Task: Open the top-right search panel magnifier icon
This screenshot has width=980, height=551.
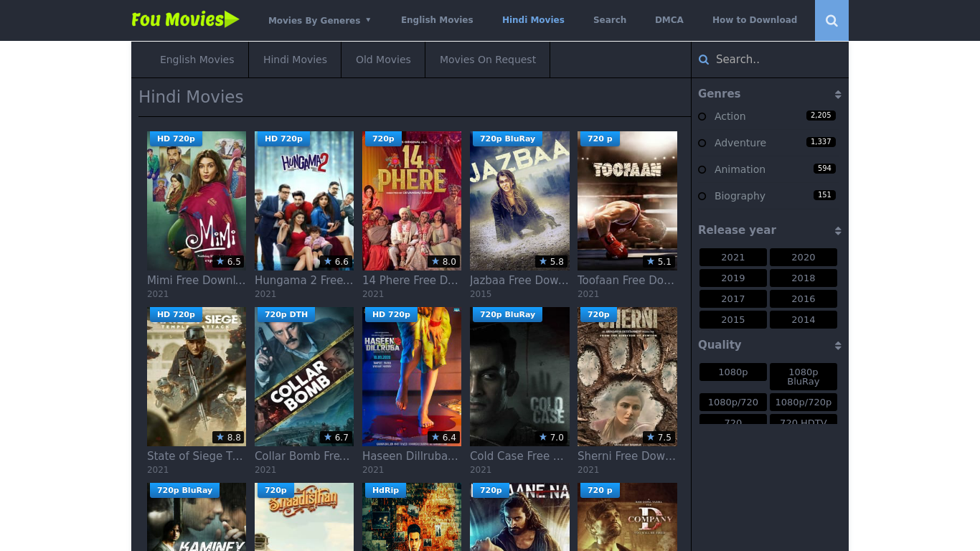Action: click(x=831, y=20)
